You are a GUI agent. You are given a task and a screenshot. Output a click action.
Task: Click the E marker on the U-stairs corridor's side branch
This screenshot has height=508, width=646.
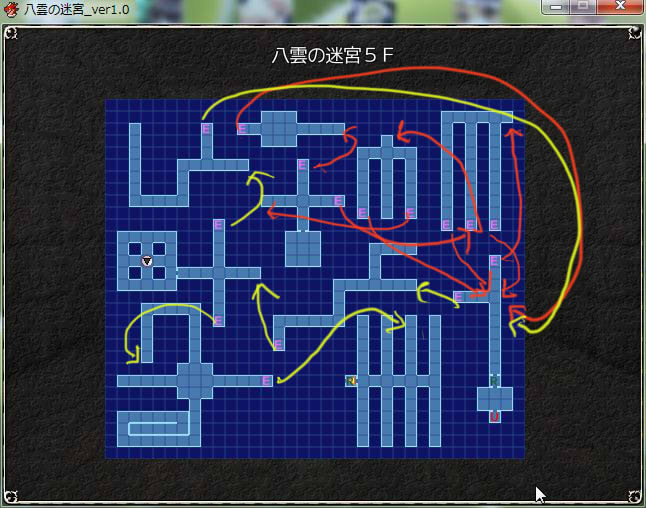[x=459, y=297]
